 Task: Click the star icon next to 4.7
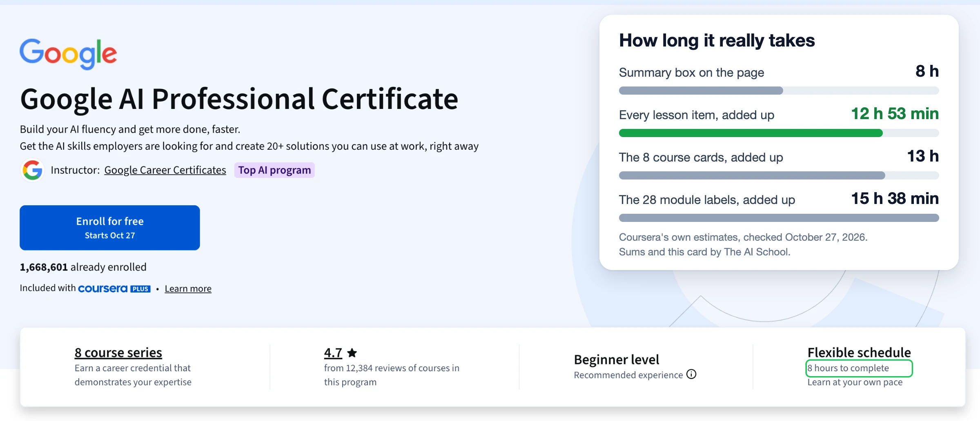352,352
